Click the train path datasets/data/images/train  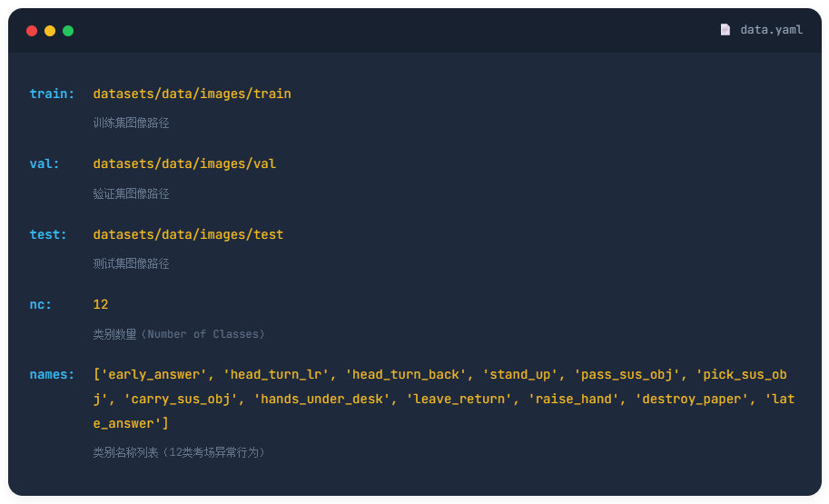pyautogui.click(x=192, y=94)
